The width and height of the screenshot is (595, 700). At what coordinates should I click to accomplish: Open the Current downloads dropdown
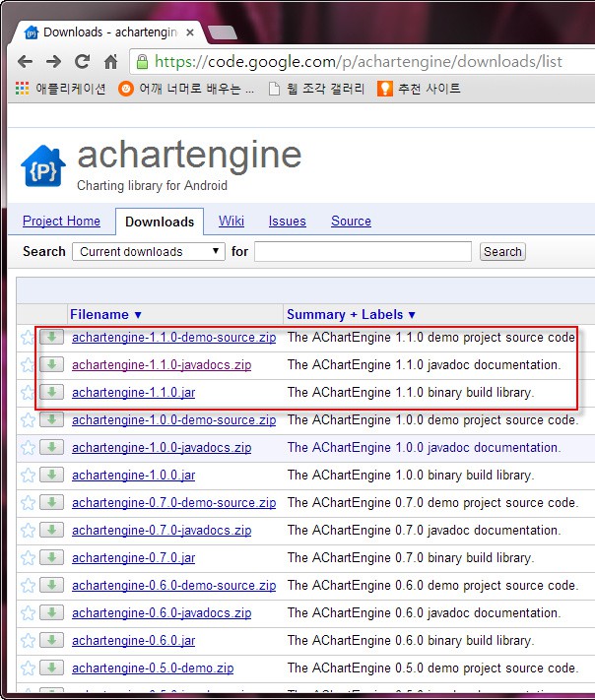click(x=149, y=251)
